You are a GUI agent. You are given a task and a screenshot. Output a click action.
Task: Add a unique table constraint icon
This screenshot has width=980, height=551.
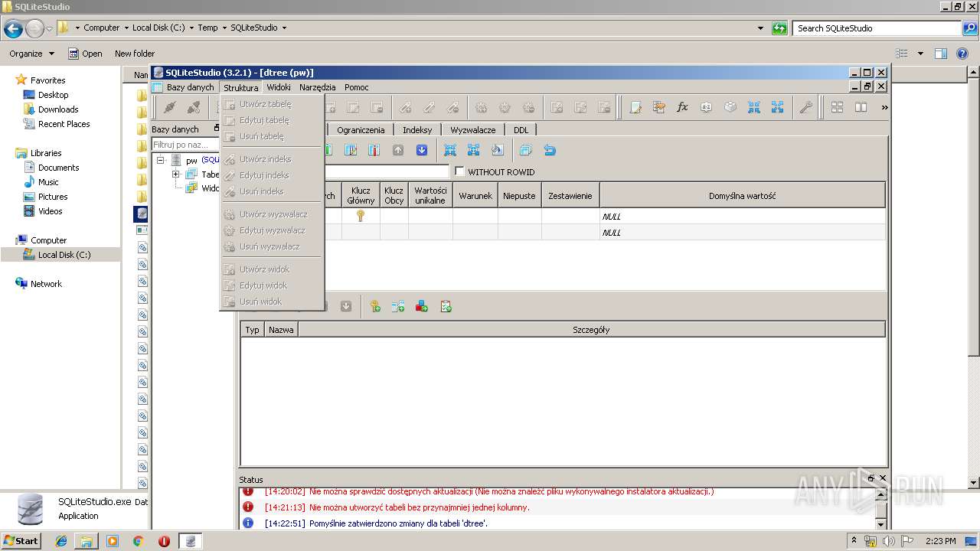(422, 307)
